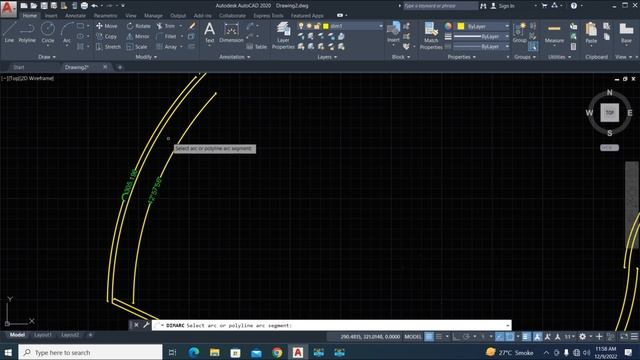
Task: Activate the Rotate command
Action: click(x=138, y=26)
